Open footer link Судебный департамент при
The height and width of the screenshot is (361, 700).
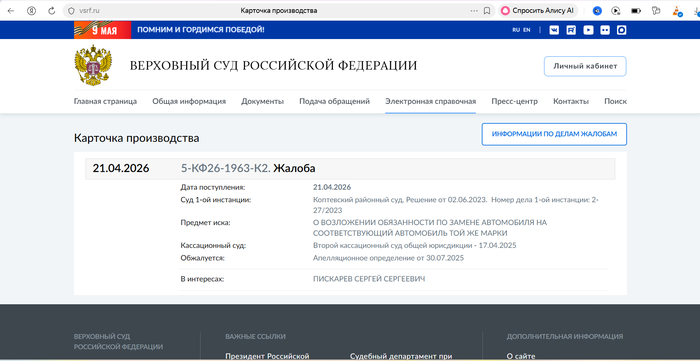(x=401, y=356)
